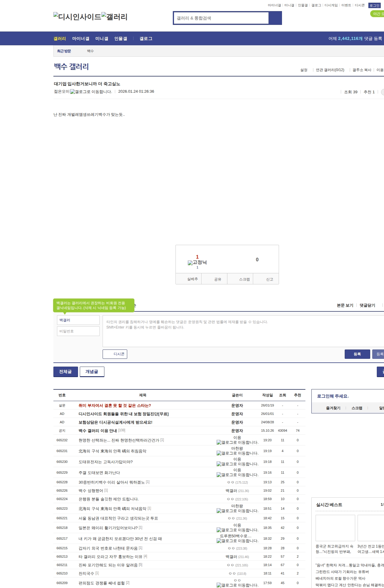The image size is (384, 588).
Task: Report the post with 신고 button
Action: [x=266, y=279]
